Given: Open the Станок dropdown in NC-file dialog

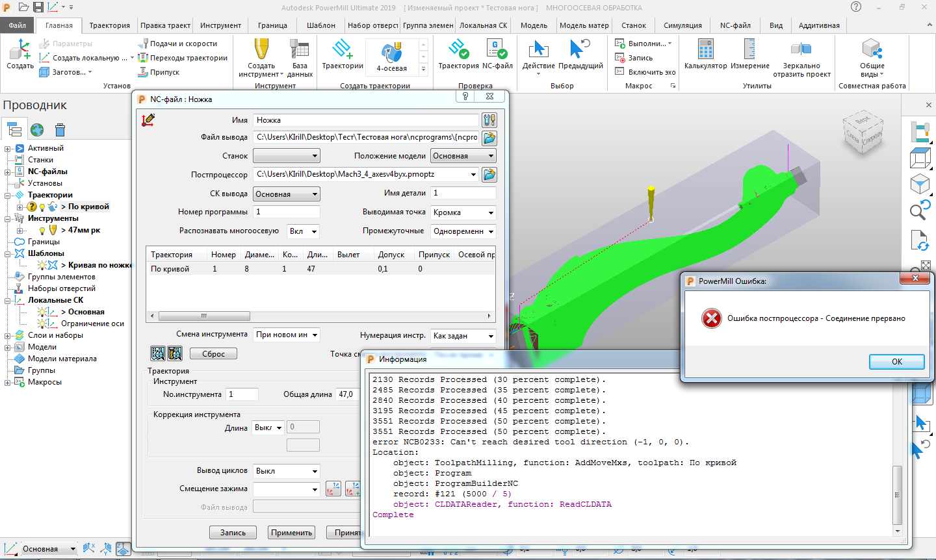Looking at the screenshot, I should (287, 156).
